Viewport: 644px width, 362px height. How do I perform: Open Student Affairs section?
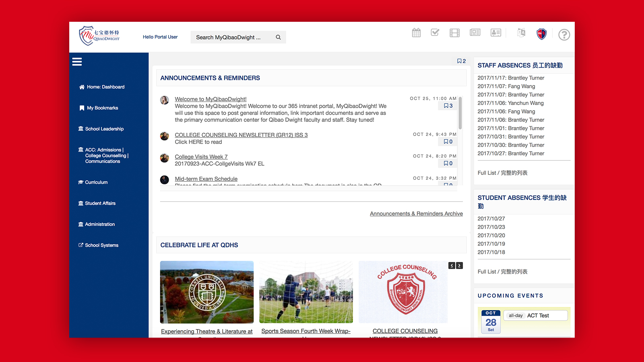[x=97, y=203]
